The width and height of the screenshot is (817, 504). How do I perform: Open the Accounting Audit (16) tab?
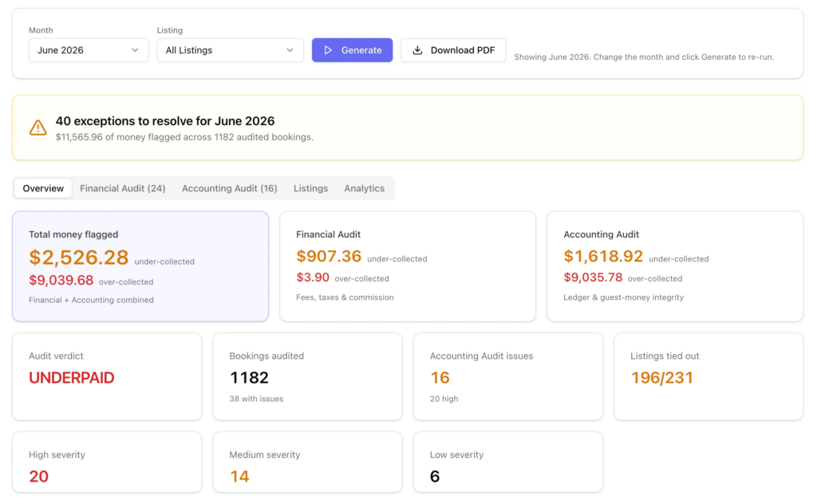click(229, 188)
